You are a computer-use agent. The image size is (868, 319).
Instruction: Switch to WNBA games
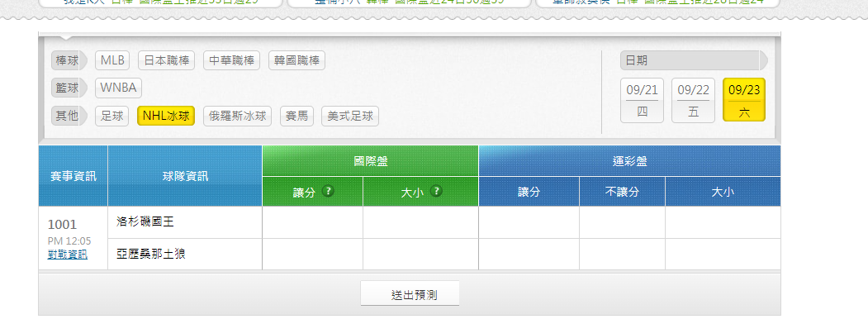tap(118, 88)
